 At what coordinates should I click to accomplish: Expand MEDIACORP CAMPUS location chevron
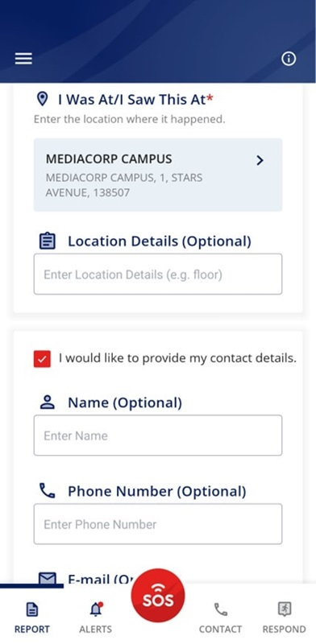(x=260, y=160)
